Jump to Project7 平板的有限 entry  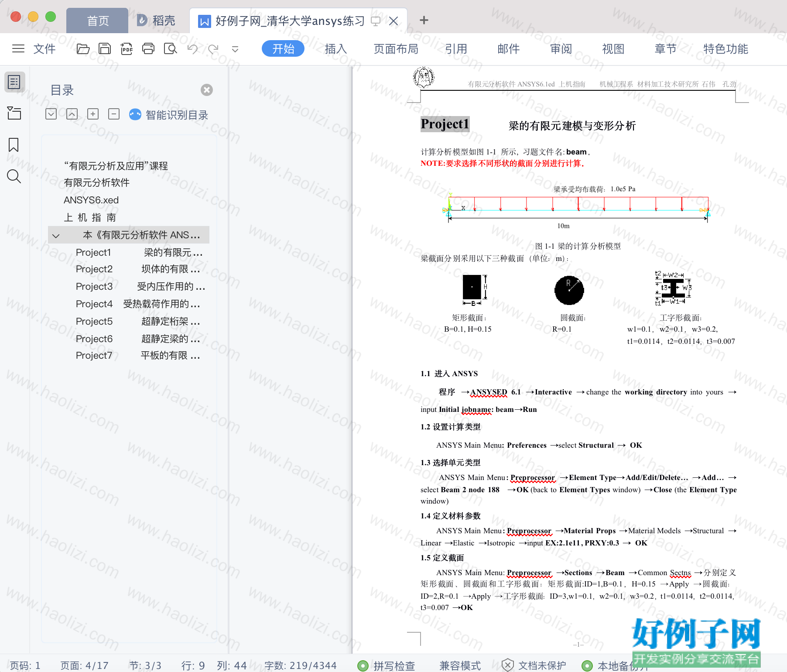(x=138, y=355)
